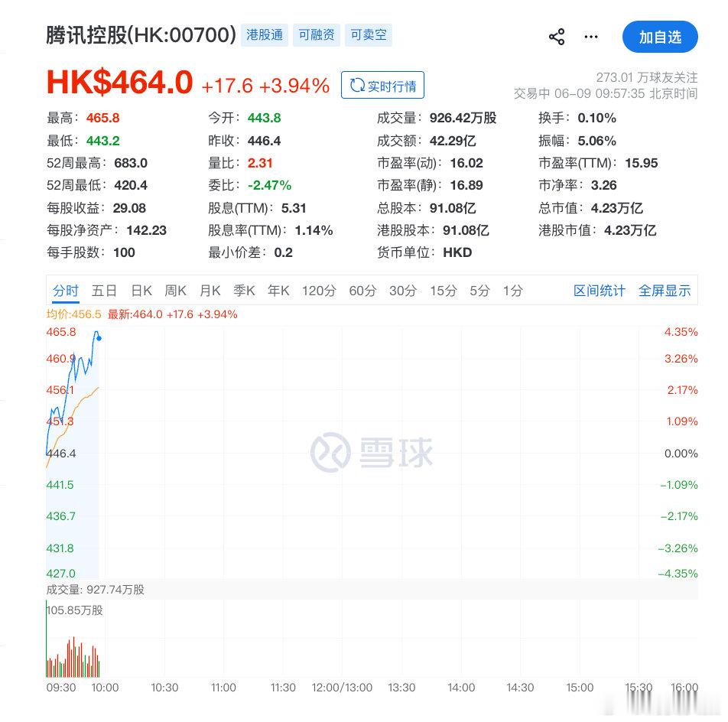Viewport: 728px width, 722px height.
Task: Select the 120分 interval tab
Action: coord(319,291)
